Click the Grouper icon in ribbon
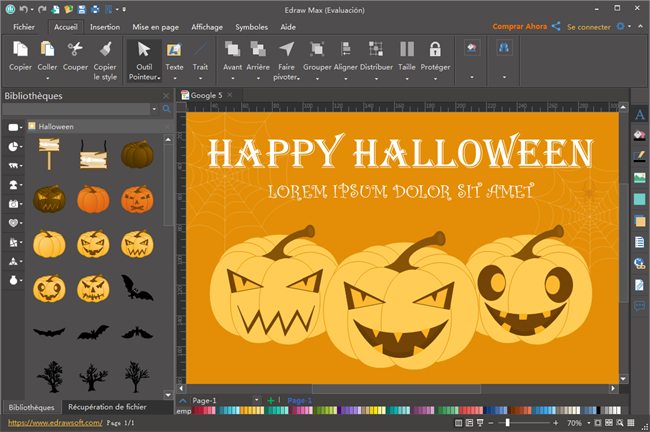This screenshot has height=432, width=650. pyautogui.click(x=317, y=49)
